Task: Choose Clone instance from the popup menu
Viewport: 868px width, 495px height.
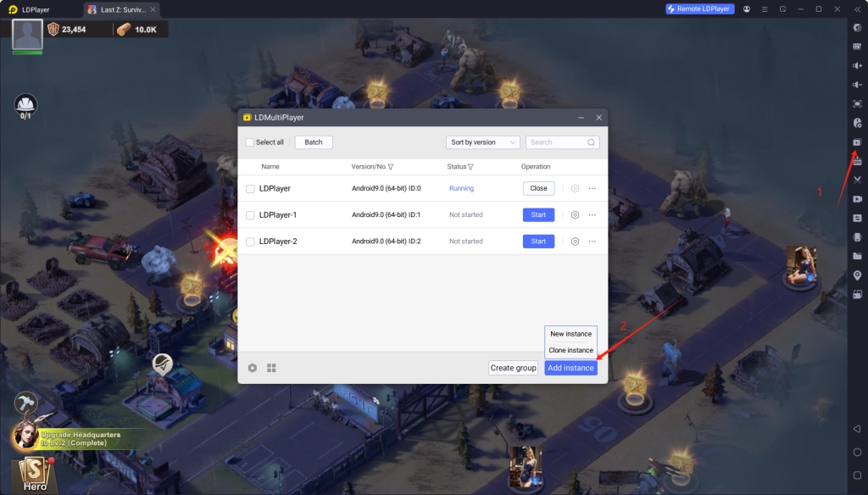Action: point(570,350)
